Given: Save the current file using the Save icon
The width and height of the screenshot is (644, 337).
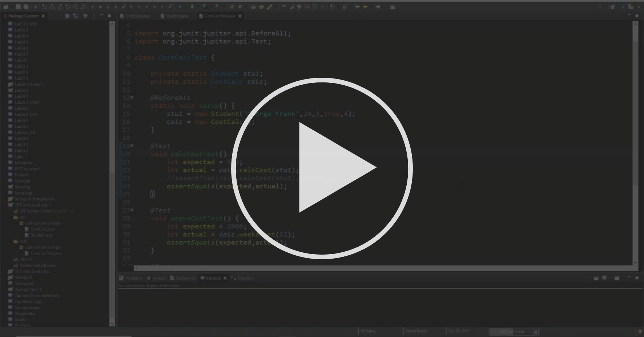Looking at the screenshot, I should pyautogui.click(x=18, y=7).
